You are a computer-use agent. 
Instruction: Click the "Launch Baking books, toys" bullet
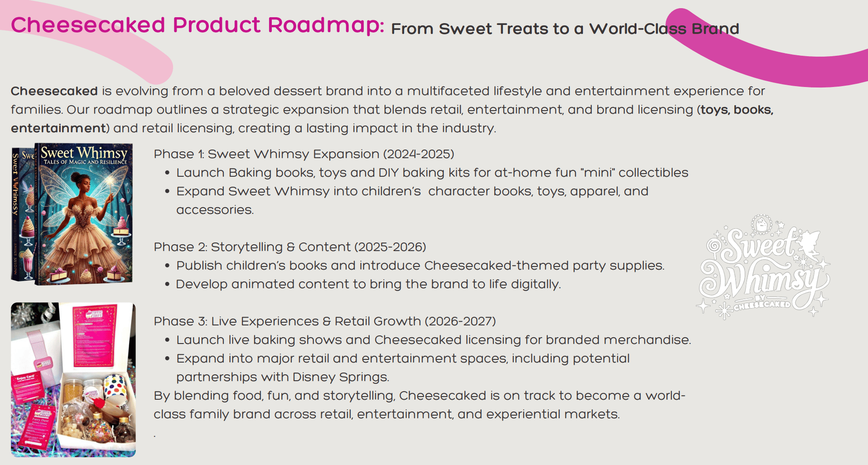click(x=432, y=173)
